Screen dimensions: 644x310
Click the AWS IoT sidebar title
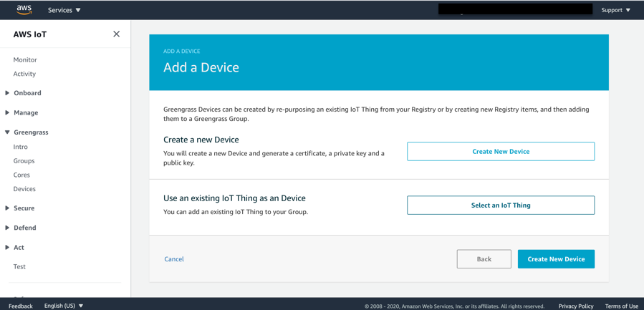(30, 34)
